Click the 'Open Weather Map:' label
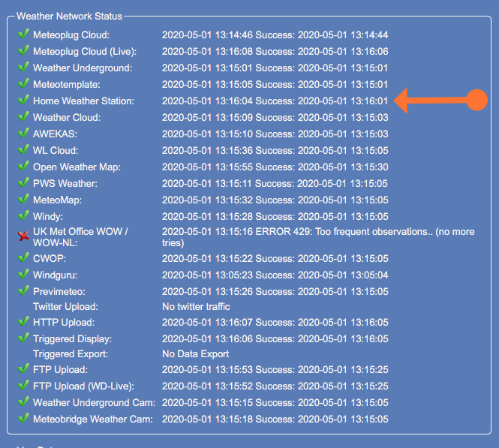Viewport: 499px width, 448px height. [x=77, y=167]
